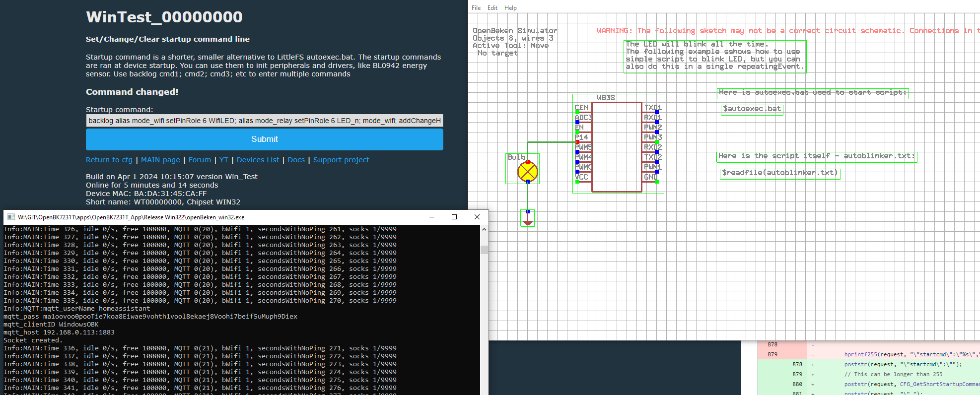Viewport: 980px width, 395px height.
Task: Select the ground symbol below the bulb
Action: tap(527, 218)
